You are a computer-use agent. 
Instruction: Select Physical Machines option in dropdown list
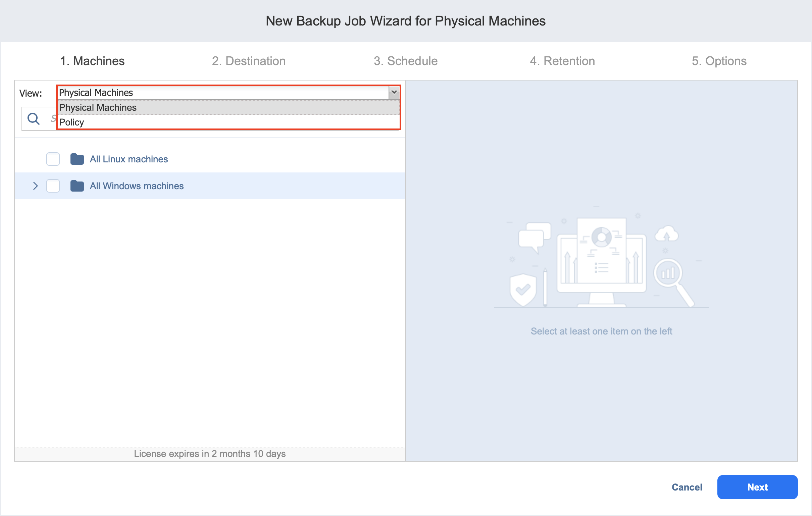[x=98, y=108]
